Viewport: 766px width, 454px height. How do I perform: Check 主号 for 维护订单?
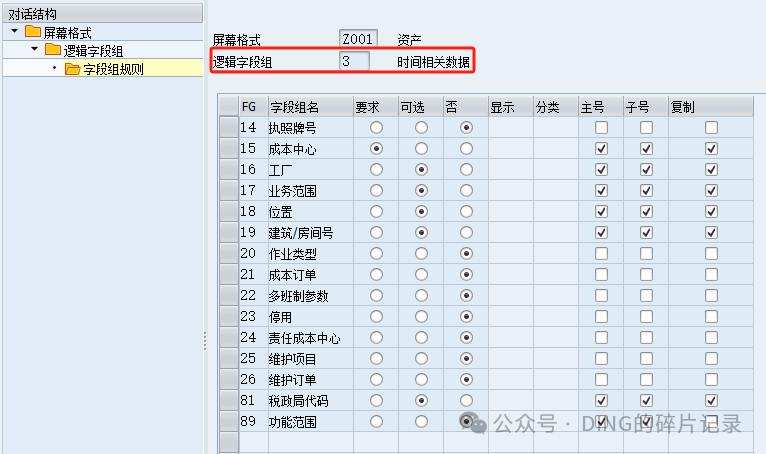(601, 380)
